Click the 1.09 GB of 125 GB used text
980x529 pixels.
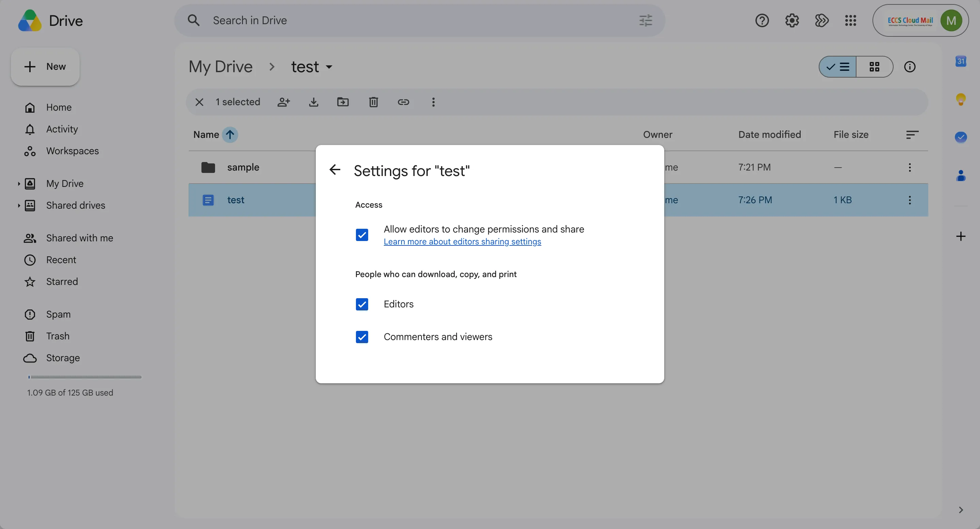[x=70, y=392]
